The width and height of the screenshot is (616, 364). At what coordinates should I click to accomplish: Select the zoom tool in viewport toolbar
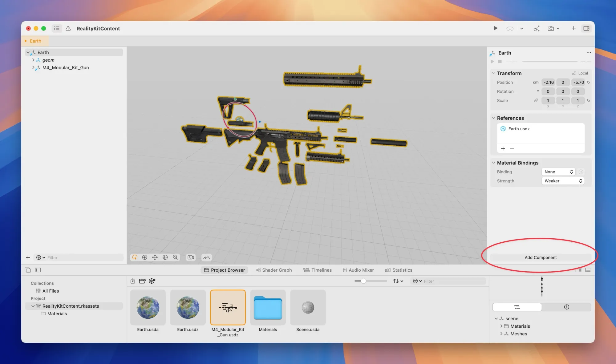[x=175, y=257]
